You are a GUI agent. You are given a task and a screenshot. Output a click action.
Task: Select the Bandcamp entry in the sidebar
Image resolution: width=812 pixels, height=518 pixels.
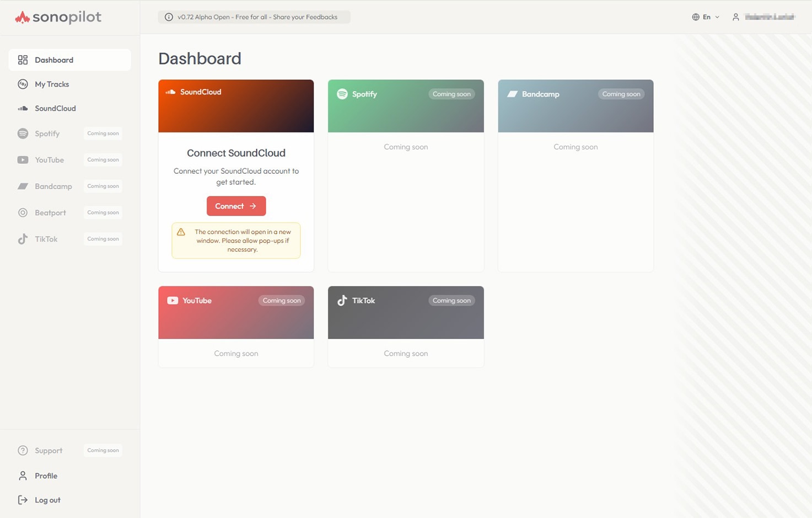pyautogui.click(x=53, y=186)
